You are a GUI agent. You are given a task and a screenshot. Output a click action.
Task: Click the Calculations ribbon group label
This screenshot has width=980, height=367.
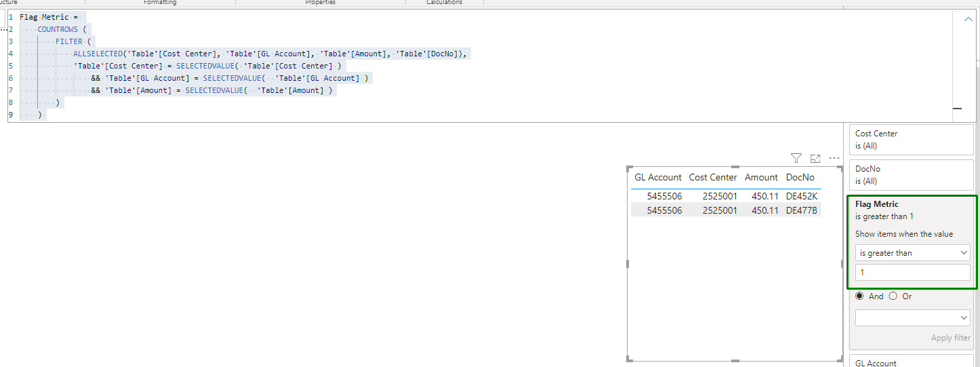445,3
